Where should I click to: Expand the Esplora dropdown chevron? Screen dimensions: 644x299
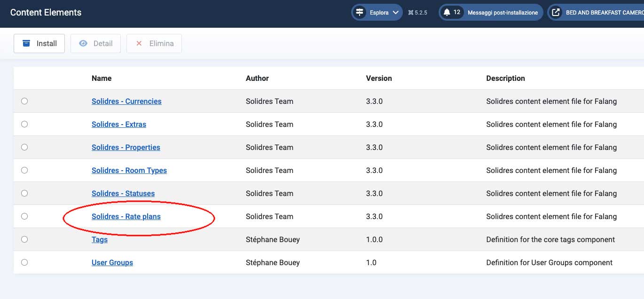pyautogui.click(x=395, y=13)
